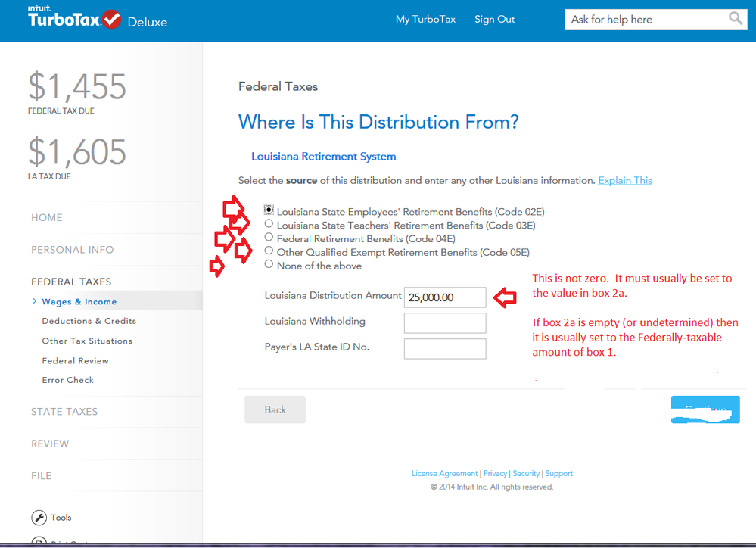The width and height of the screenshot is (756, 548).
Task: Choose Federal Retirement Benefits Code 04E
Action: [269, 238]
